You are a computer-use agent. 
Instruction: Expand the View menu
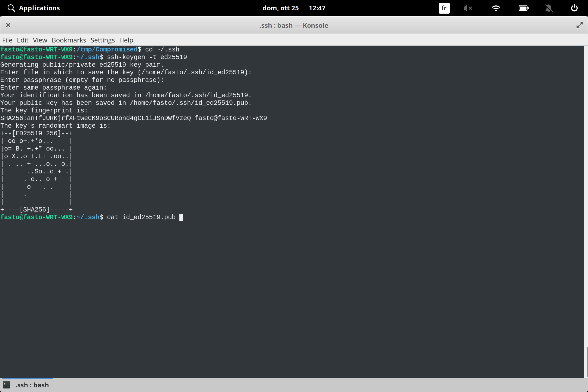point(40,40)
